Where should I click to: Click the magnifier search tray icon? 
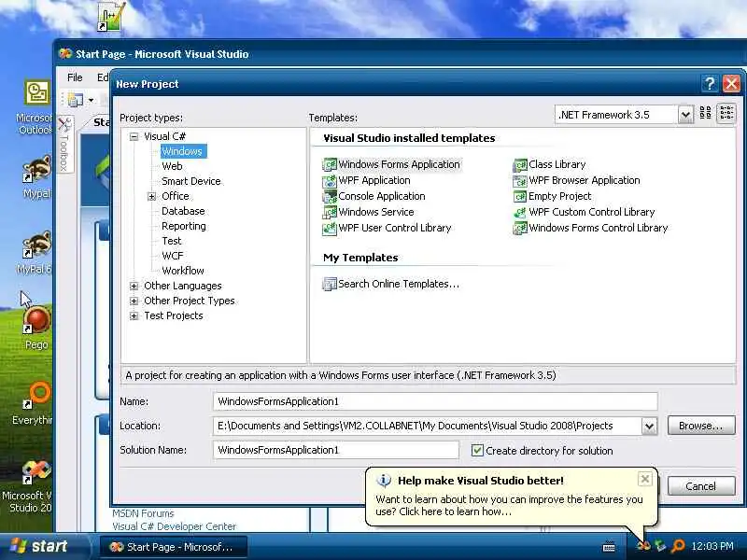pyautogui.click(x=678, y=546)
